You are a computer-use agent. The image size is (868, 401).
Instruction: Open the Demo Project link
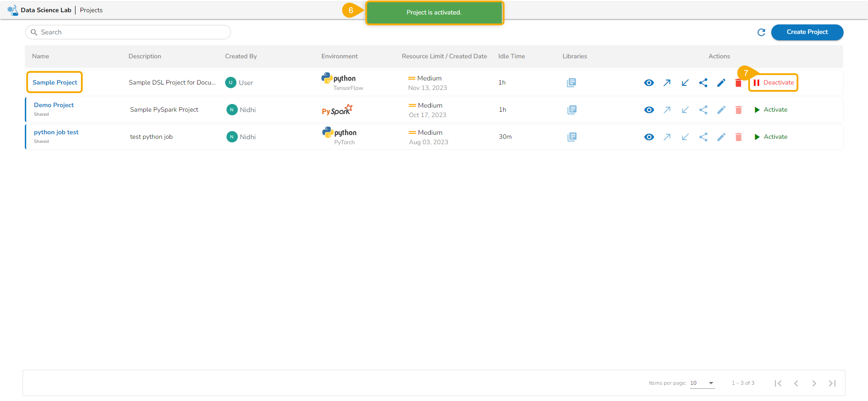click(54, 105)
